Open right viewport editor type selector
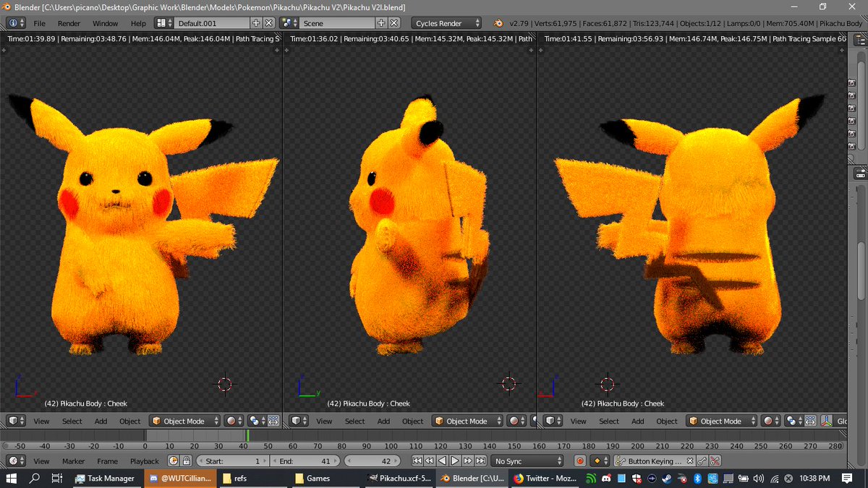The image size is (868, 488). pos(553,421)
